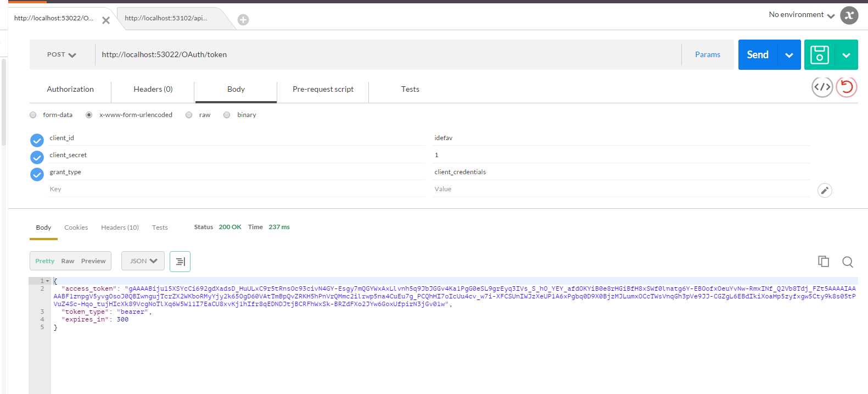Select raw body type
868x394 pixels.
pyautogui.click(x=189, y=115)
